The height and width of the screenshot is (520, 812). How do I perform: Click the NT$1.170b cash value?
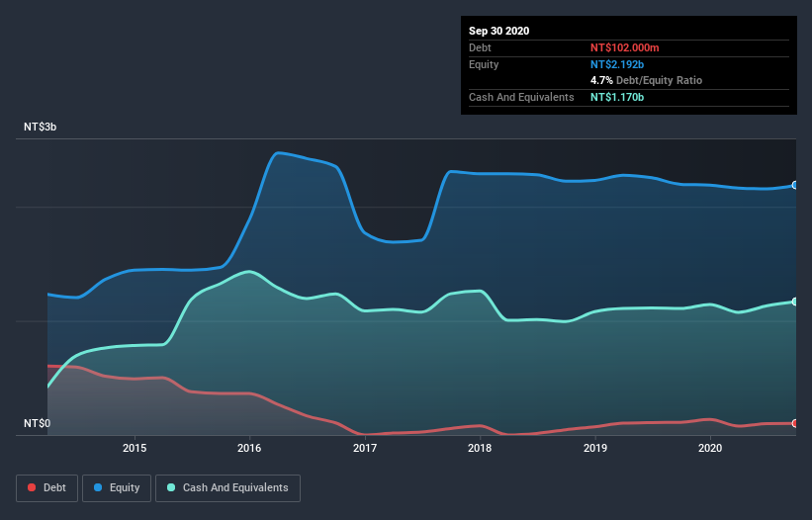[617, 97]
